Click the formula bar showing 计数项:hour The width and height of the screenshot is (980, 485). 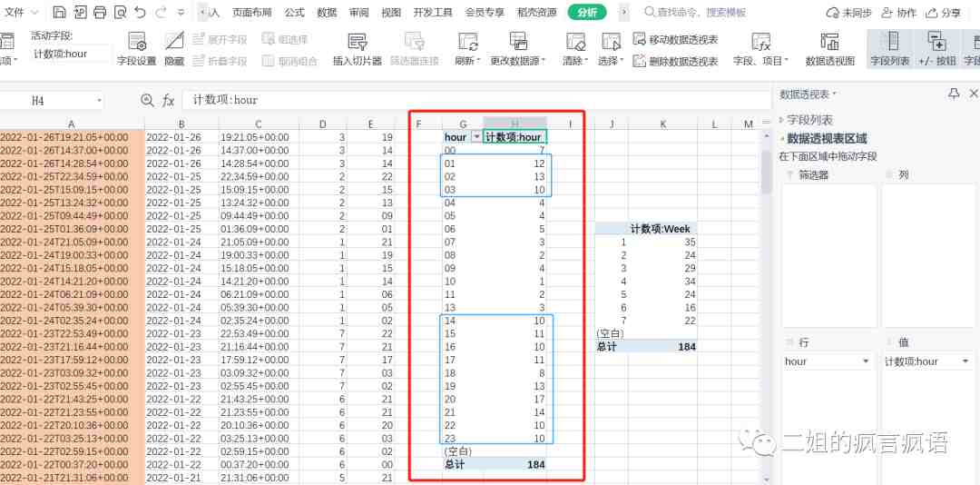(x=475, y=100)
